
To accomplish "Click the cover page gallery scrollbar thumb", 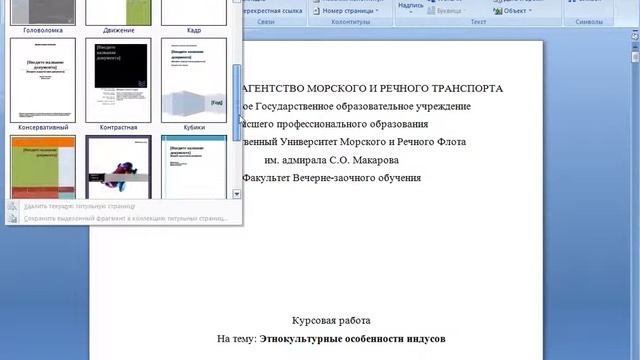I will [x=237, y=103].
